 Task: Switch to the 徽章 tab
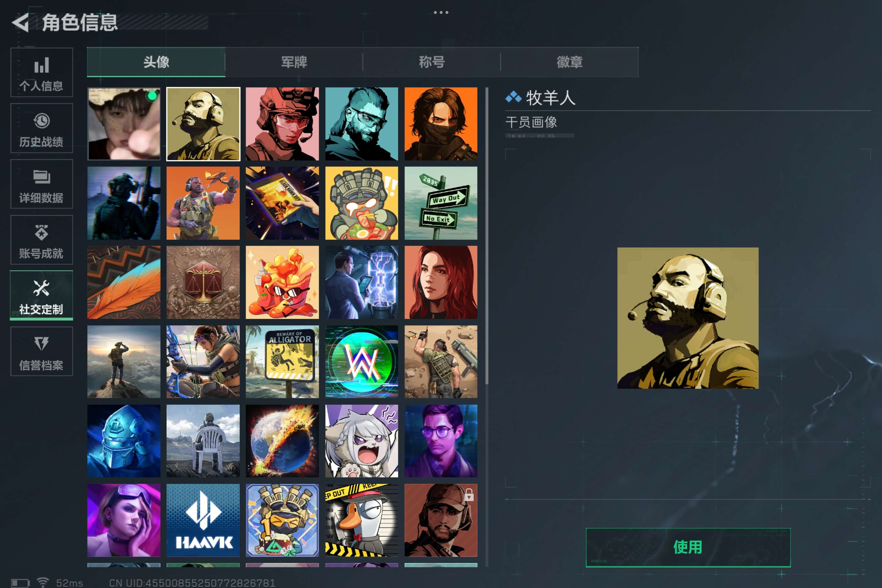point(569,62)
